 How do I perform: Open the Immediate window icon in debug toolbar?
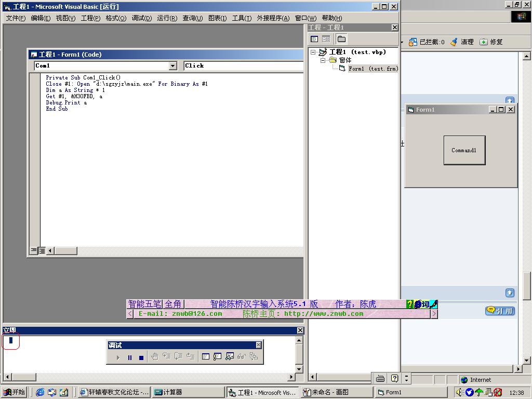click(x=217, y=356)
